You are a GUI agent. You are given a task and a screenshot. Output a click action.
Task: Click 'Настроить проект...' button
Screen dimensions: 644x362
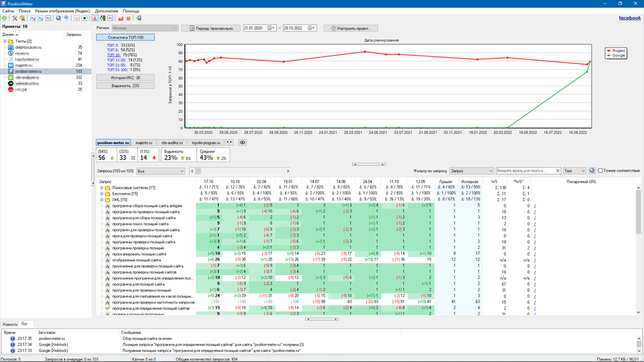click(351, 28)
